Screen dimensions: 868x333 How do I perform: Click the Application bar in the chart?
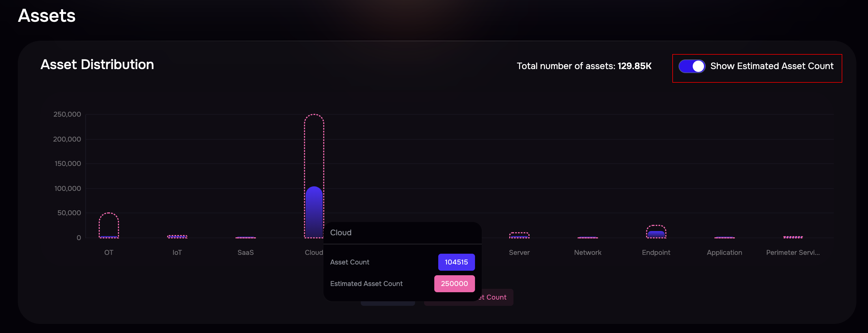pos(724,237)
